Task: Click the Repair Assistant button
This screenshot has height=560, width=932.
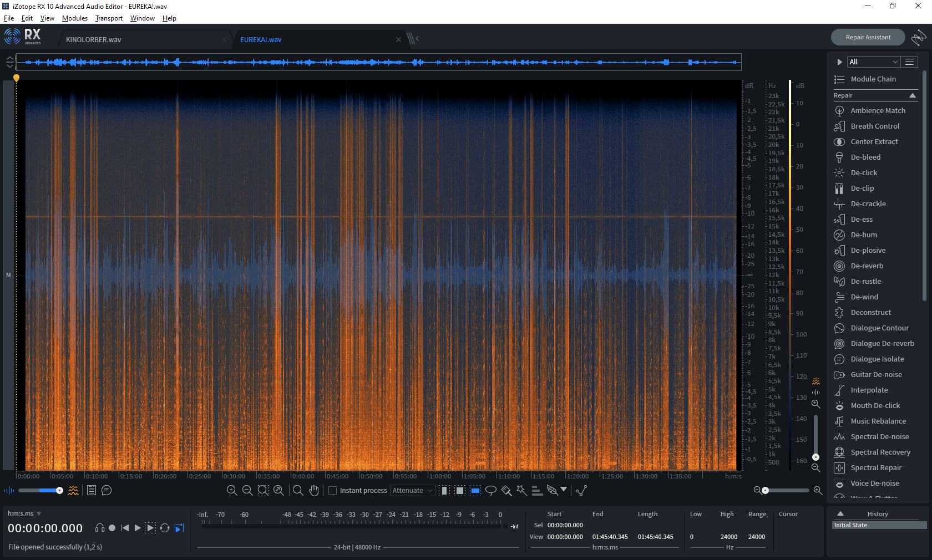Action: [868, 38]
